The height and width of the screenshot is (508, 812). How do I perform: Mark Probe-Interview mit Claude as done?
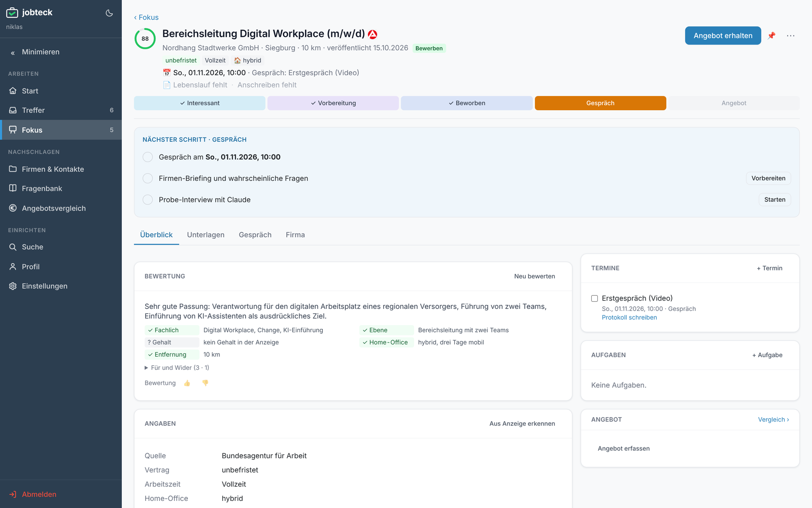point(148,200)
